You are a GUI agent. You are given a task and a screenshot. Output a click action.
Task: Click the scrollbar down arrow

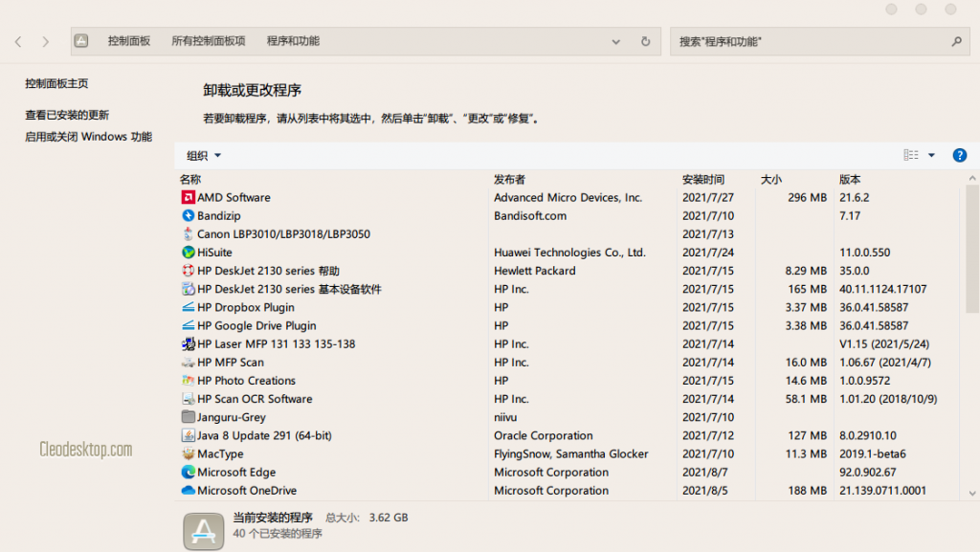972,493
